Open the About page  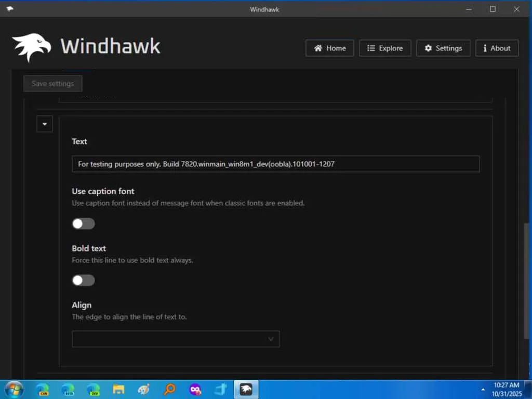tap(497, 48)
